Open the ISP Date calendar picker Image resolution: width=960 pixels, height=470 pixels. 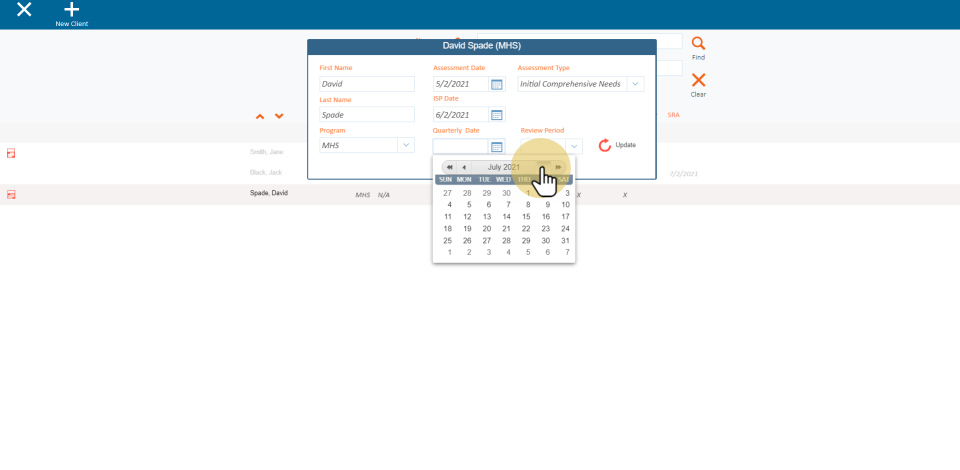pos(497,114)
